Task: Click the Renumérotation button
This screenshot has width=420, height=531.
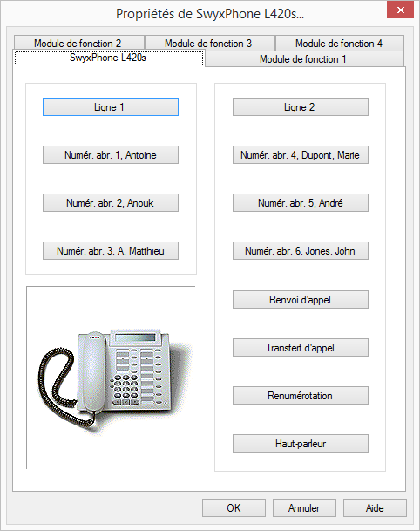Action: click(x=301, y=396)
